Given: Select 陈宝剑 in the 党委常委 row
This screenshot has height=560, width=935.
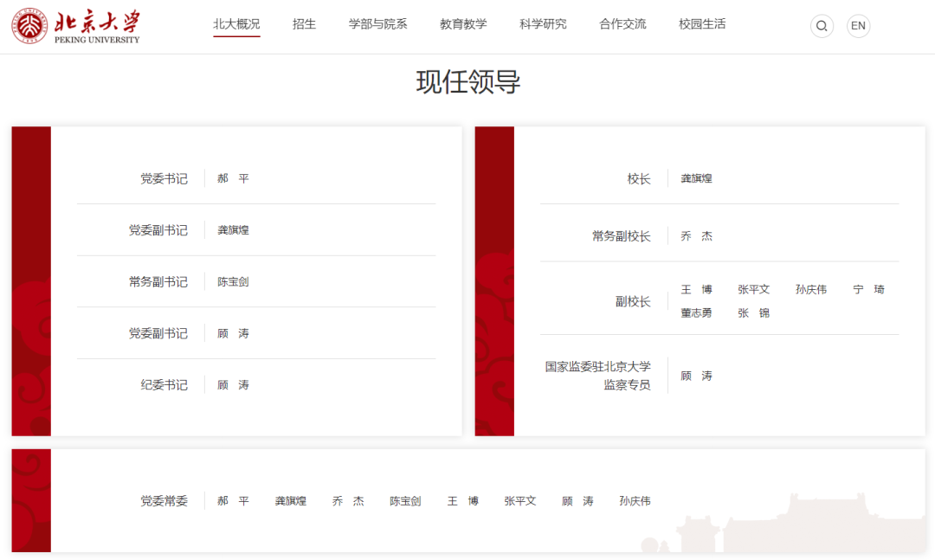Looking at the screenshot, I should 405,501.
